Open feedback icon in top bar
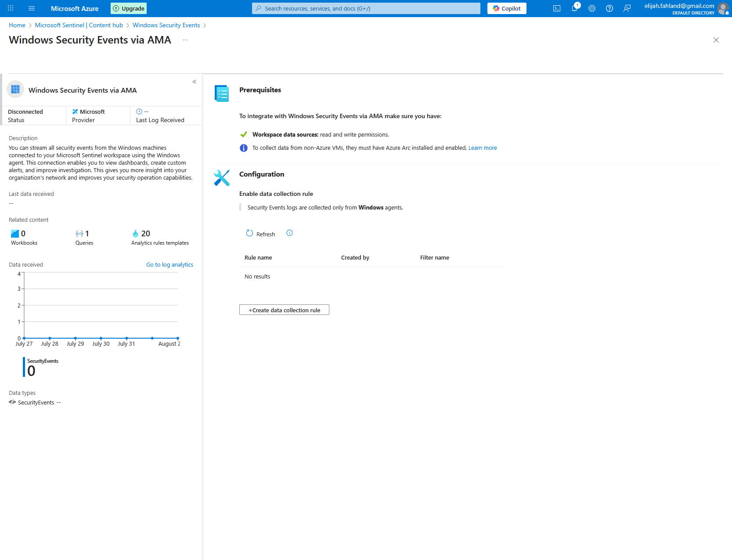732x560 pixels. point(627,8)
